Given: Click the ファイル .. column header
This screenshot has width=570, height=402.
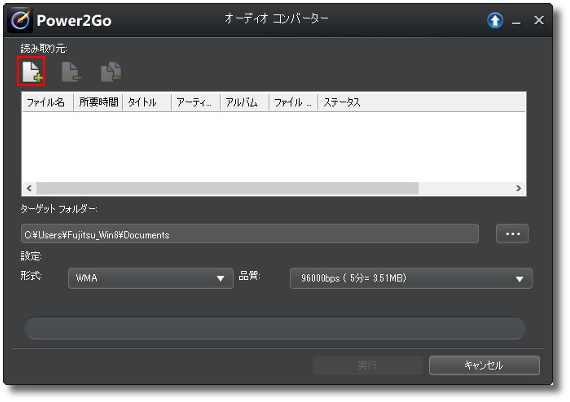Looking at the screenshot, I should click(x=293, y=102).
